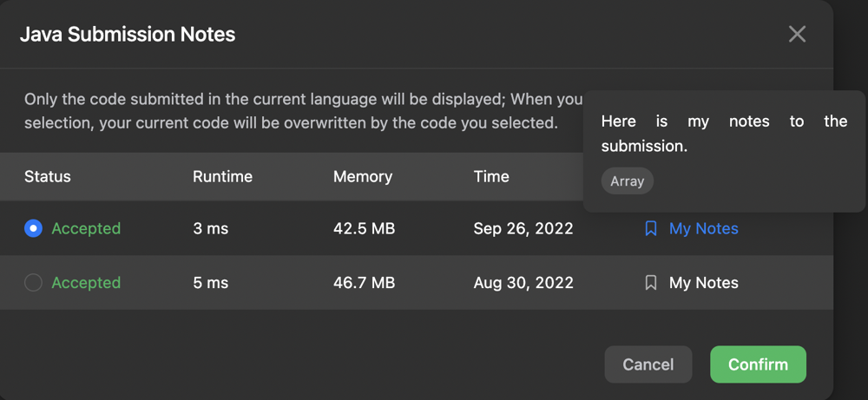Click the Accepted status of the 3 ms row
868x400 pixels.
tap(86, 229)
